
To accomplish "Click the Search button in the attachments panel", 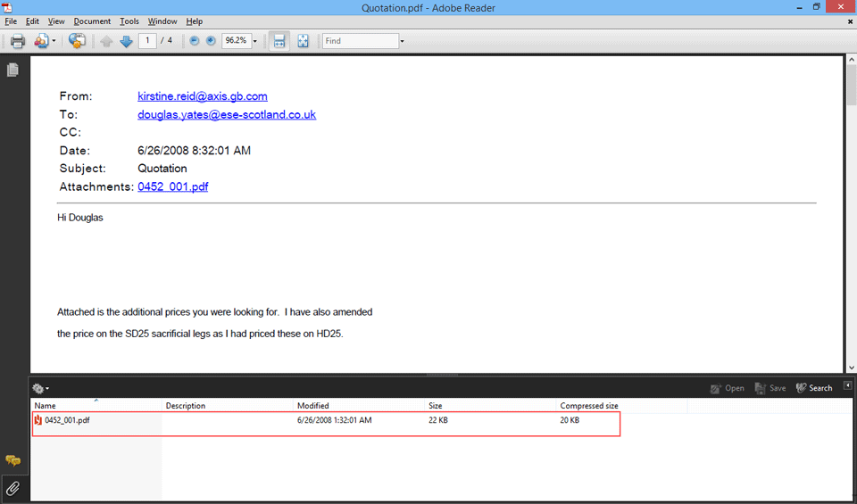I will tap(814, 388).
